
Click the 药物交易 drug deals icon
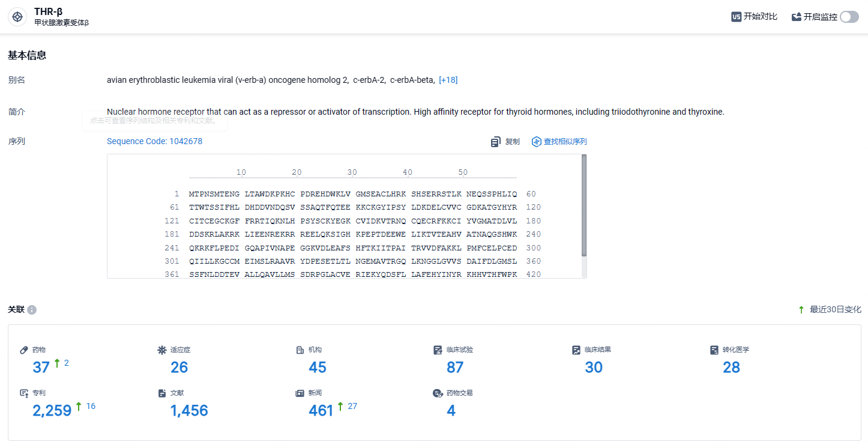438,393
